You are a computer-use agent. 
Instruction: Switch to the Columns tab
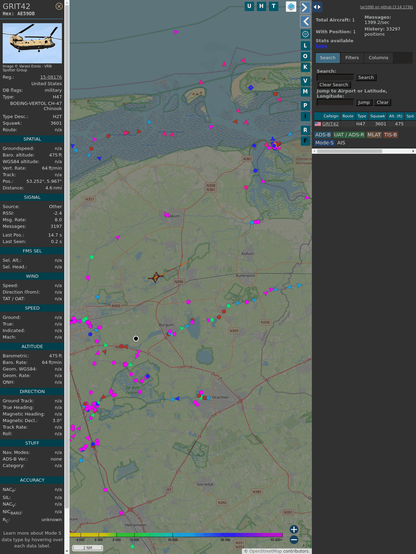pyautogui.click(x=378, y=58)
